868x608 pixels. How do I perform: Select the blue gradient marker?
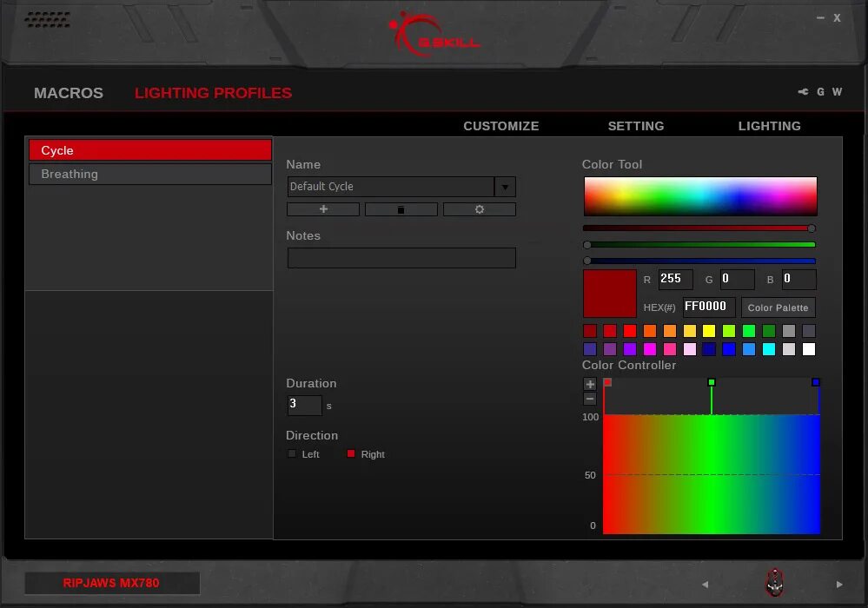click(815, 382)
